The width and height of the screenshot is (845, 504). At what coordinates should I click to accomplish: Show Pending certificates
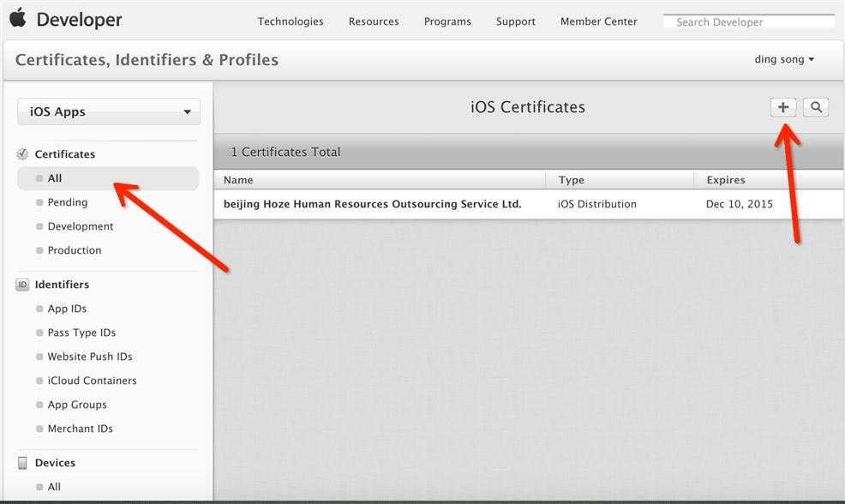point(68,202)
